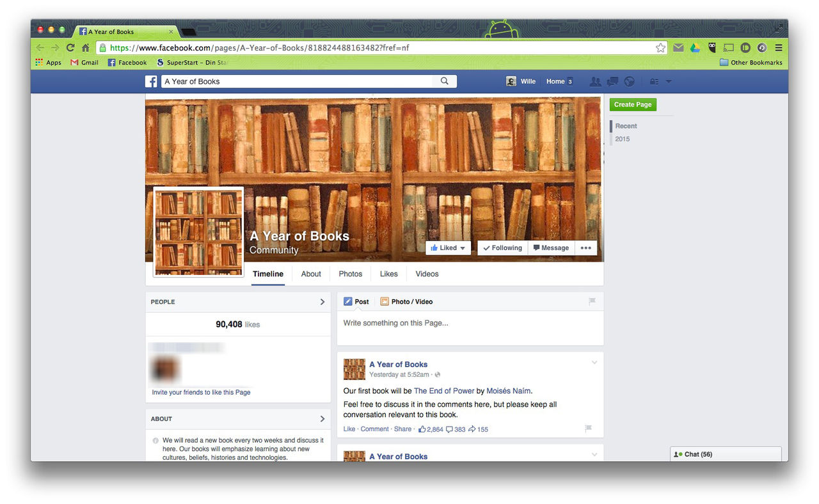Open Facebook messages icon
The image size is (819, 504).
(612, 81)
